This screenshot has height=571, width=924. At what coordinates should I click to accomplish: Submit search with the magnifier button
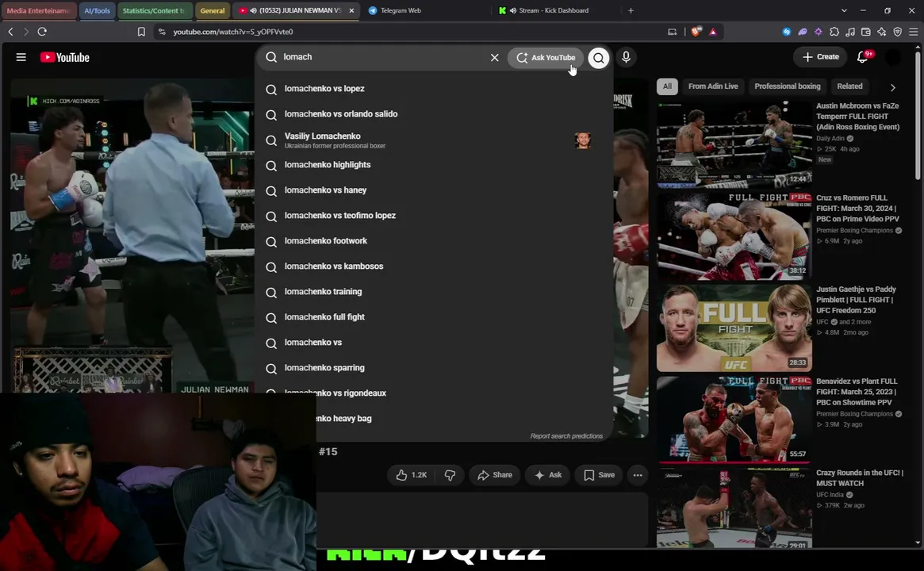[x=598, y=57]
